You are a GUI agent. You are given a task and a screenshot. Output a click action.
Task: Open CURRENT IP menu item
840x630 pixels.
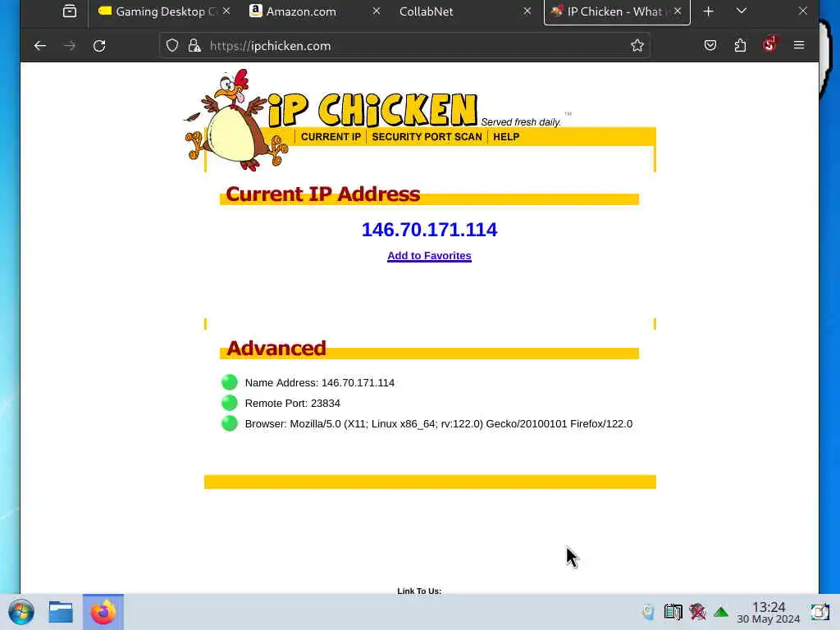pyautogui.click(x=331, y=137)
